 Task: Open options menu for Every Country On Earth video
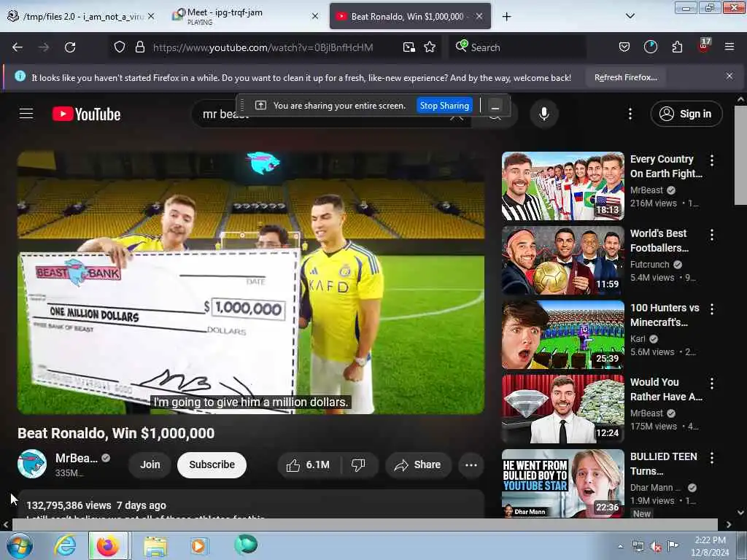tap(712, 160)
